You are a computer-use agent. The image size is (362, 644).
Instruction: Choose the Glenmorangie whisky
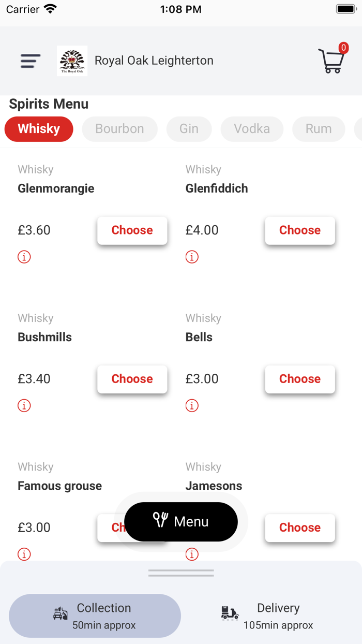tap(132, 230)
